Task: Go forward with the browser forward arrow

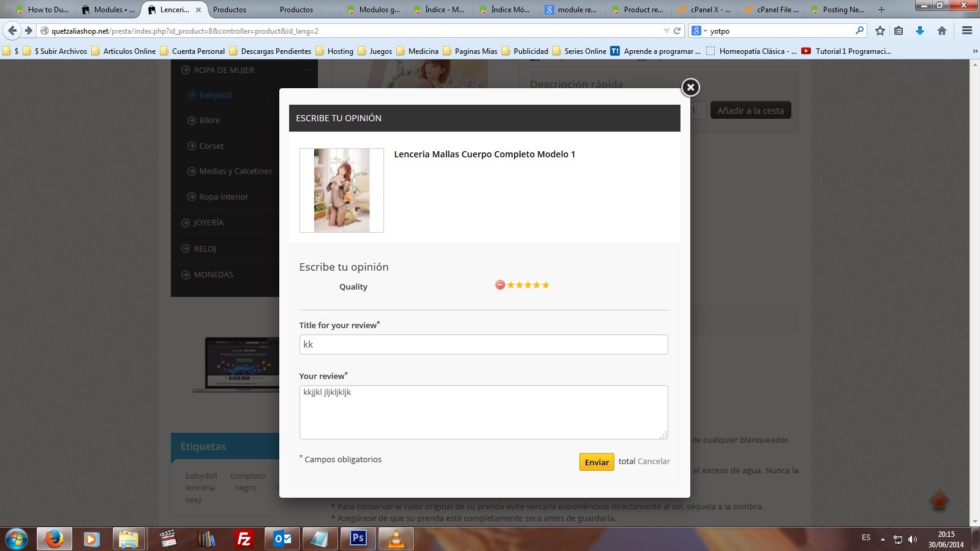Action: 28,31
